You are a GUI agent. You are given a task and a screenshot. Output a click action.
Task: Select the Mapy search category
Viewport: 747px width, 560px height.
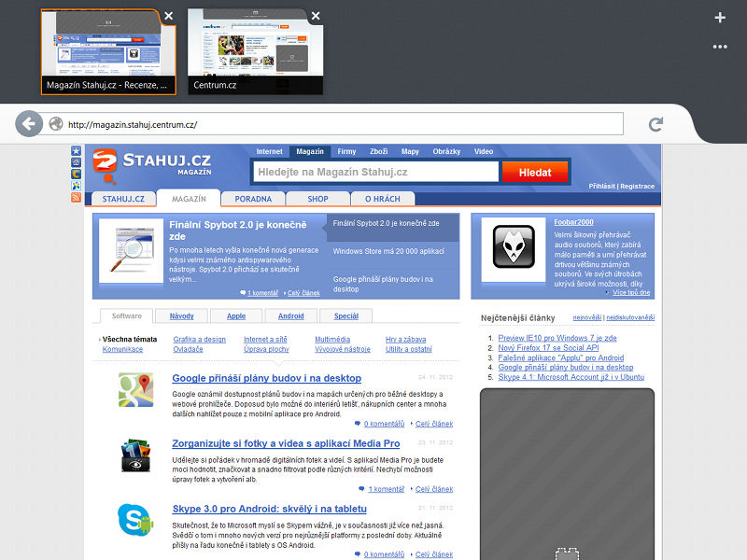coord(410,151)
